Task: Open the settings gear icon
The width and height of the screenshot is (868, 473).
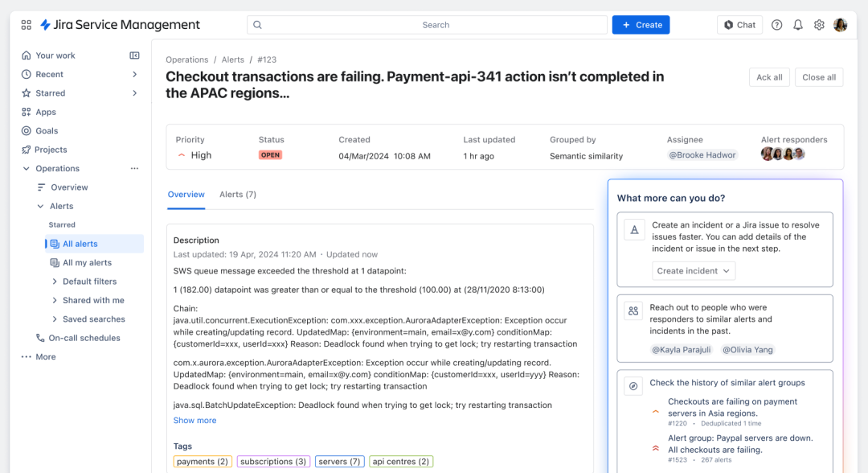Action: point(819,25)
